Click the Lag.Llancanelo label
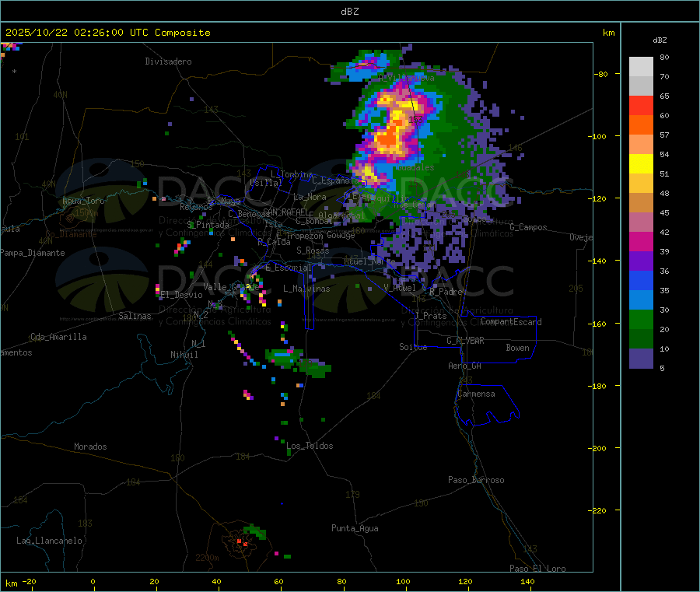The width and height of the screenshot is (700, 592). click(50, 541)
